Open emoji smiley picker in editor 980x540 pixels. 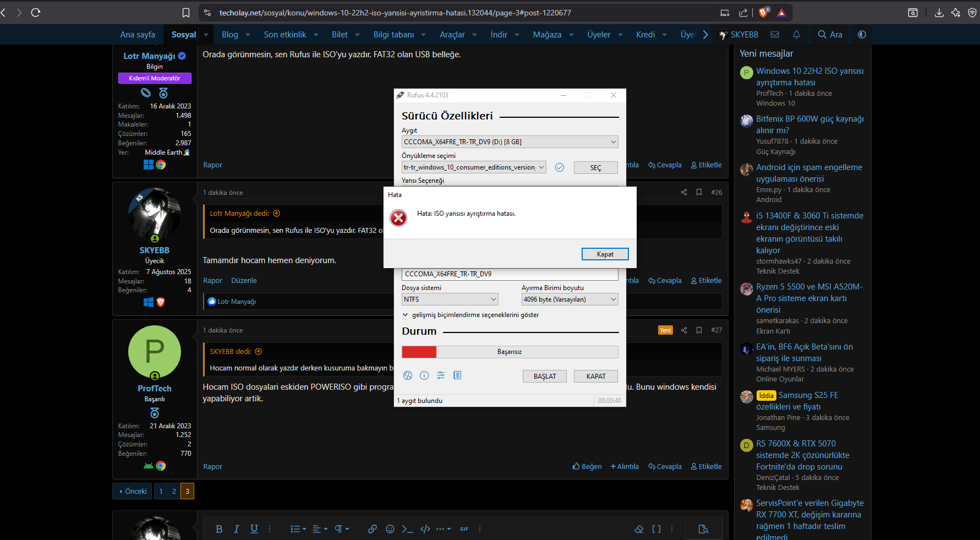390,529
